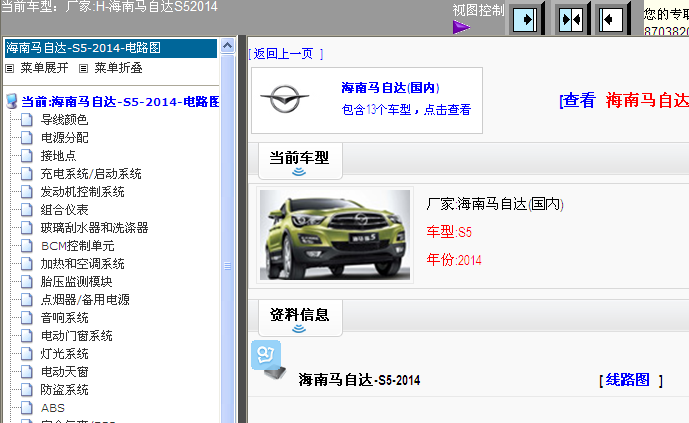The width and height of the screenshot is (689, 423).
Task: Open the 防盗系统 entry
Action: (x=64, y=390)
